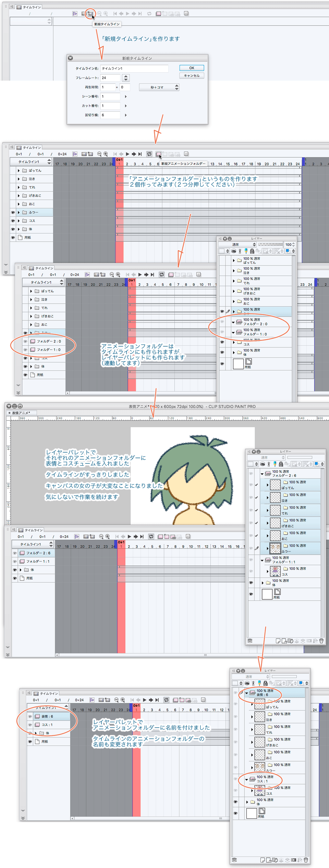Click New Animation Cel icon in timeline with フォルダー 2 : 6
This screenshot has height=868, width=329.
click(166, 536)
